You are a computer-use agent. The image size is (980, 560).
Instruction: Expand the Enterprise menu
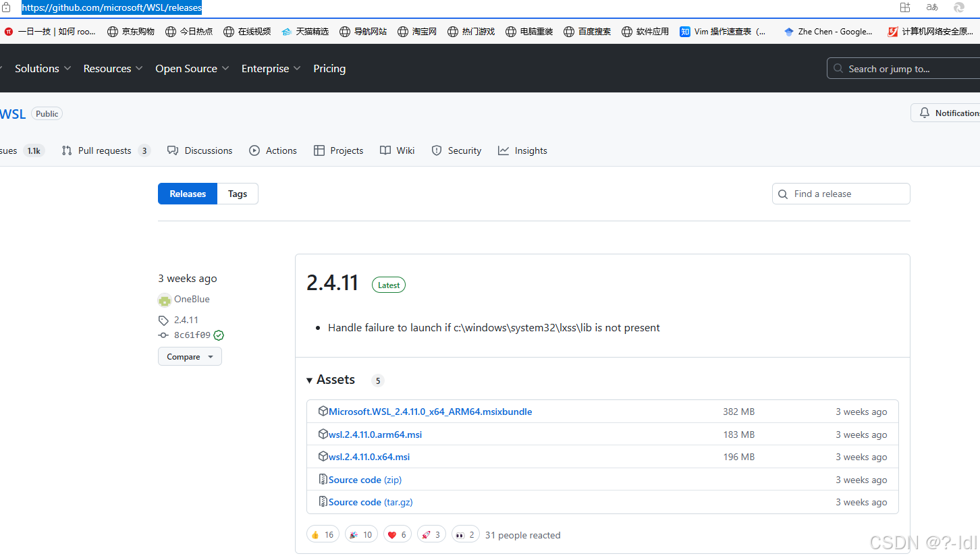tap(271, 68)
